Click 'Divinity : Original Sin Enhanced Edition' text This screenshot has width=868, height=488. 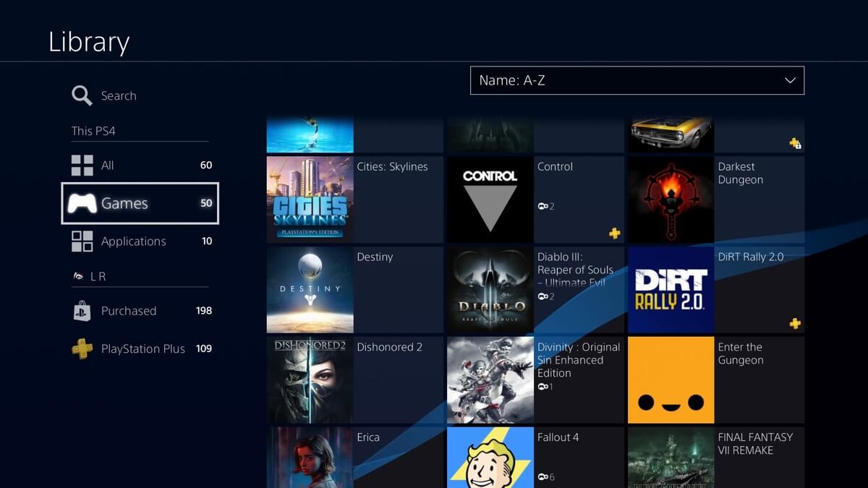click(x=579, y=360)
